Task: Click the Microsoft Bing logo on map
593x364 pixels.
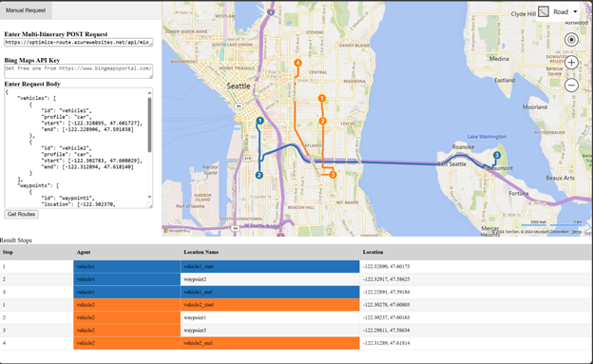Action: [x=177, y=230]
